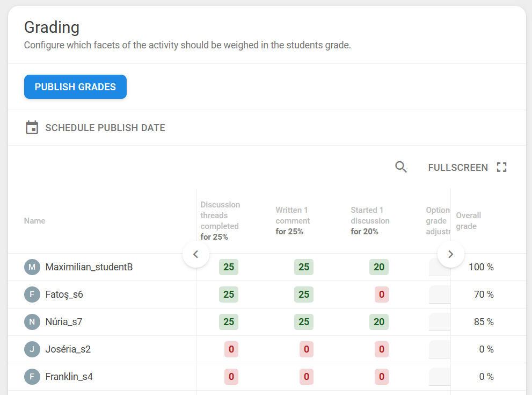The width and height of the screenshot is (532, 395).
Task: Click the FULLSCREEN text label
Action: (x=457, y=168)
